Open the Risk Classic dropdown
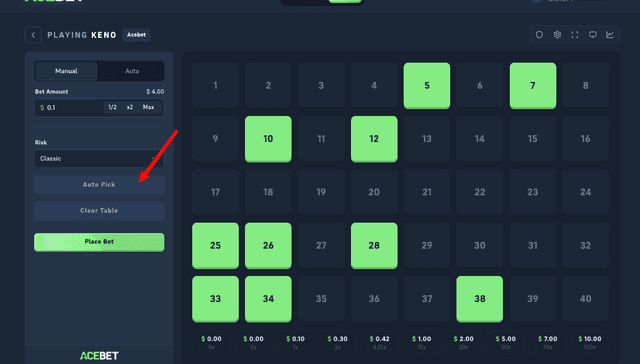Viewport: 640px width, 364px height. [x=99, y=158]
